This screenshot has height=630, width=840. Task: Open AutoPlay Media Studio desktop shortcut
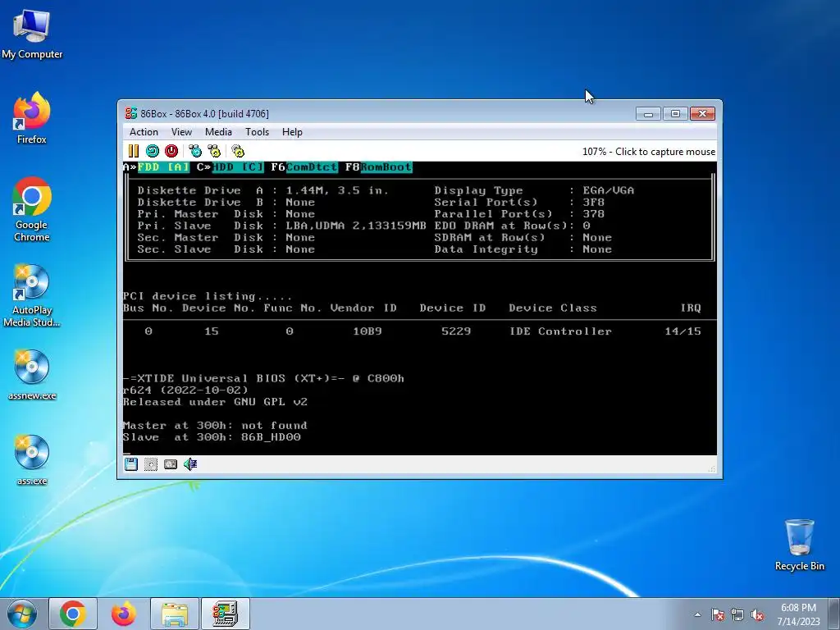click(x=32, y=295)
